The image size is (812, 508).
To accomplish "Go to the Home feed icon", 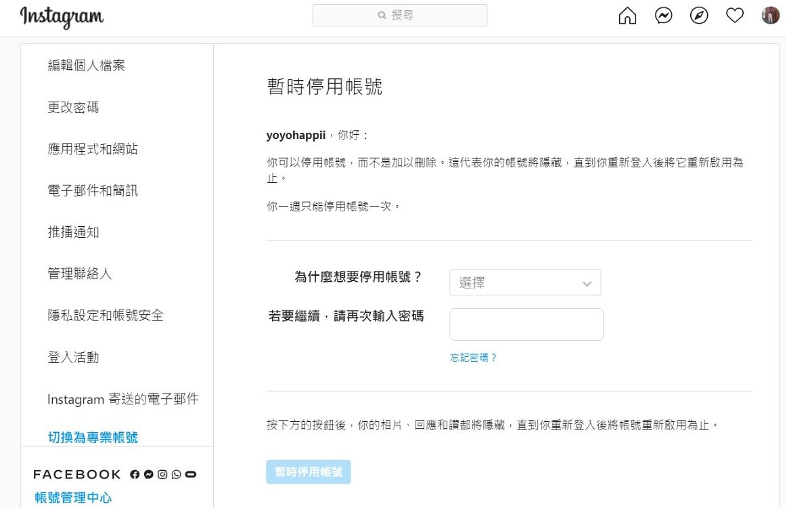I will click(x=627, y=16).
